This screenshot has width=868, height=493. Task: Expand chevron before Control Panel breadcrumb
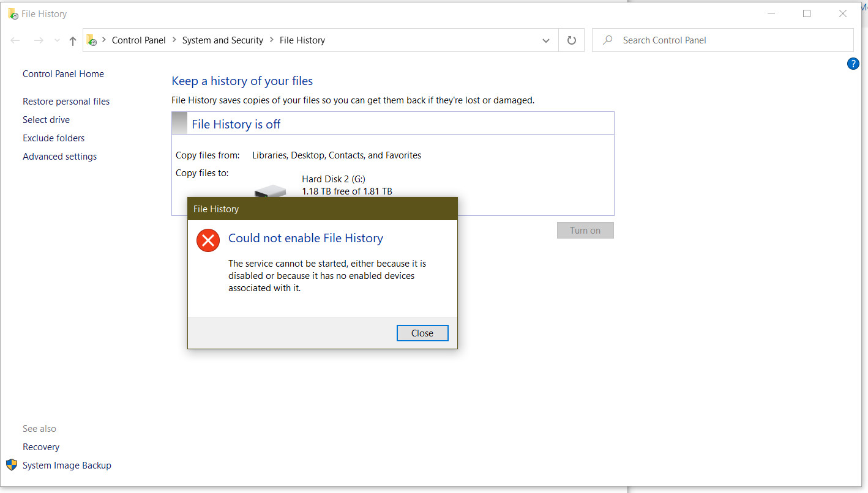(x=104, y=40)
